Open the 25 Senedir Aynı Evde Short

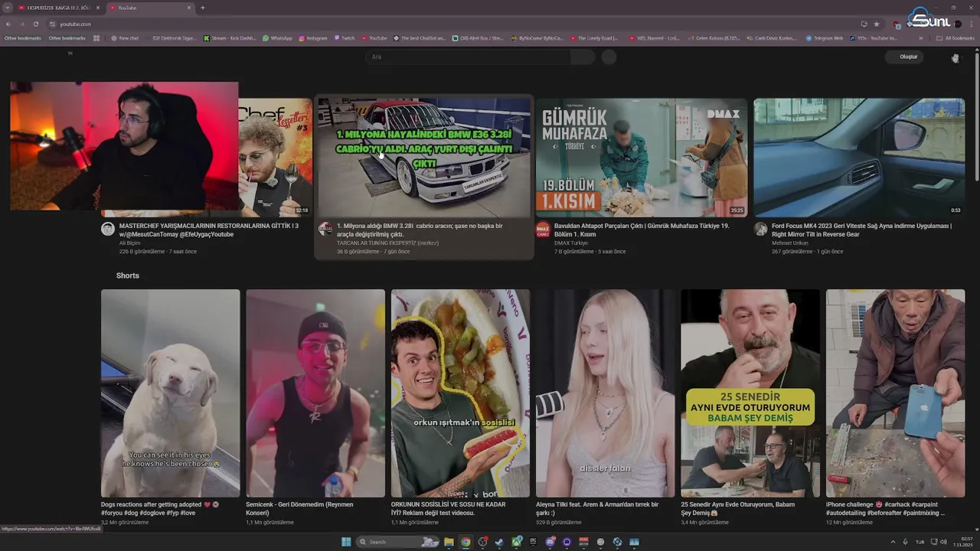click(x=750, y=393)
